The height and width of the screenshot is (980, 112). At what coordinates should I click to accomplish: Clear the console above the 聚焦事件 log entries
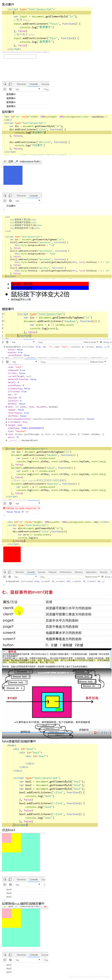click(x=10, y=89)
